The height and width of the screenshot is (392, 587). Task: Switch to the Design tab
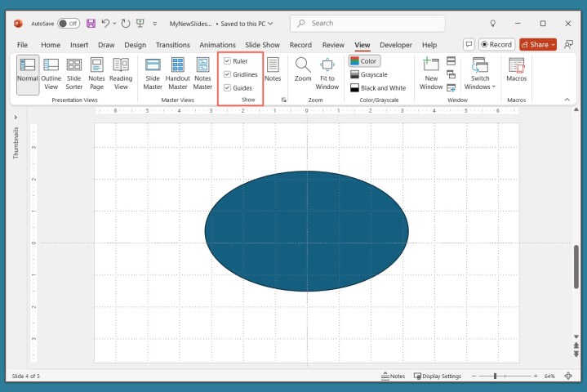click(x=136, y=45)
